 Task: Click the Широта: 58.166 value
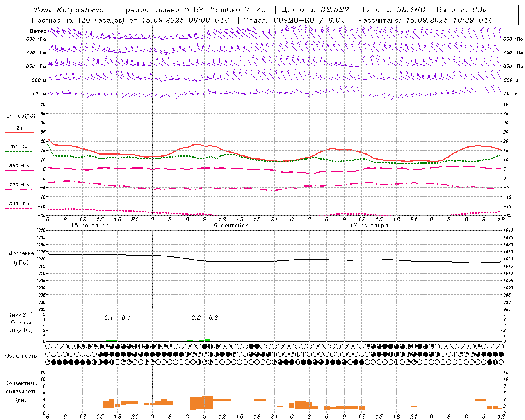pos(393,10)
